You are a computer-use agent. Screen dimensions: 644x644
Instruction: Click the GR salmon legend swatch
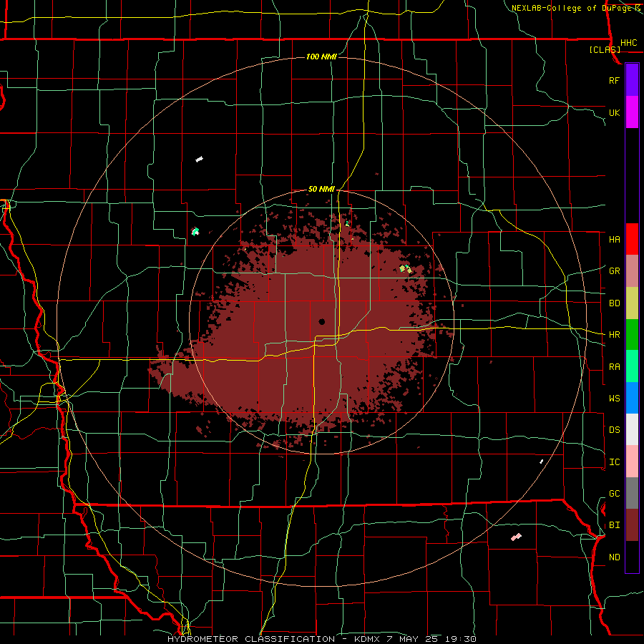(632, 271)
